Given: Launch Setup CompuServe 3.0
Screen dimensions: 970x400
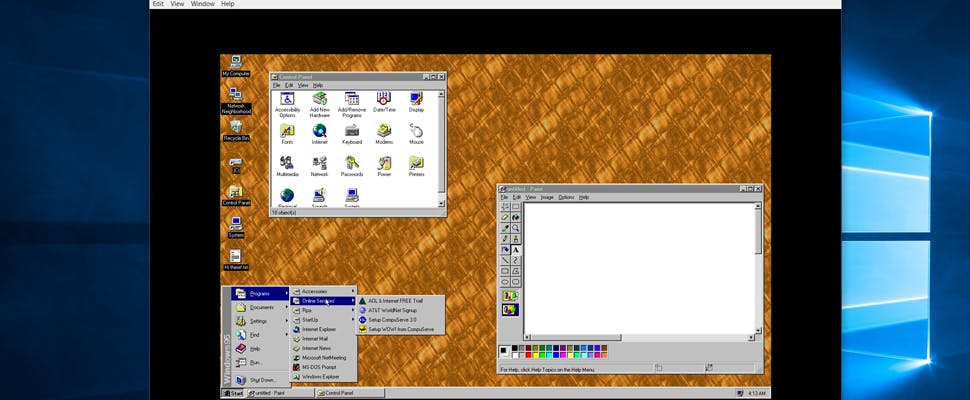Looking at the screenshot, I should coord(400,320).
